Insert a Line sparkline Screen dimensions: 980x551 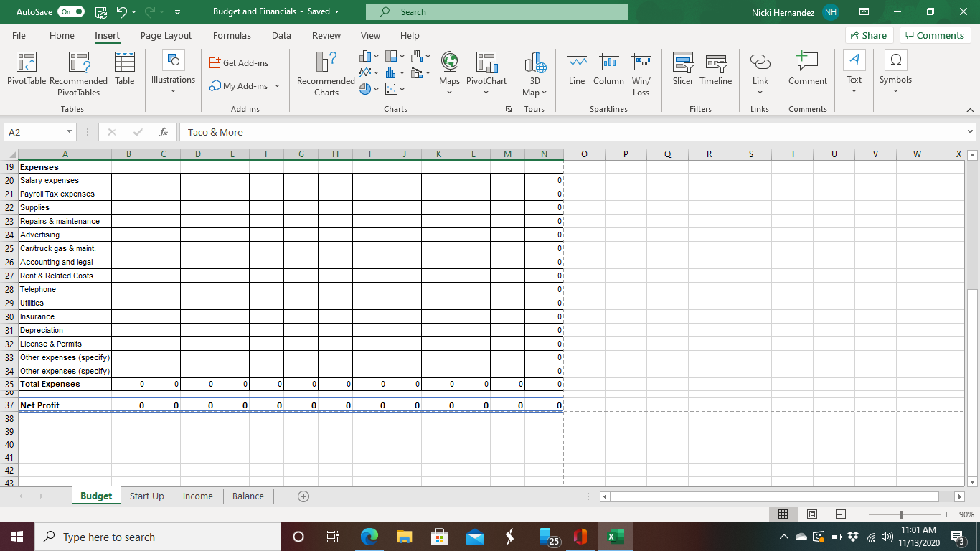pyautogui.click(x=576, y=72)
